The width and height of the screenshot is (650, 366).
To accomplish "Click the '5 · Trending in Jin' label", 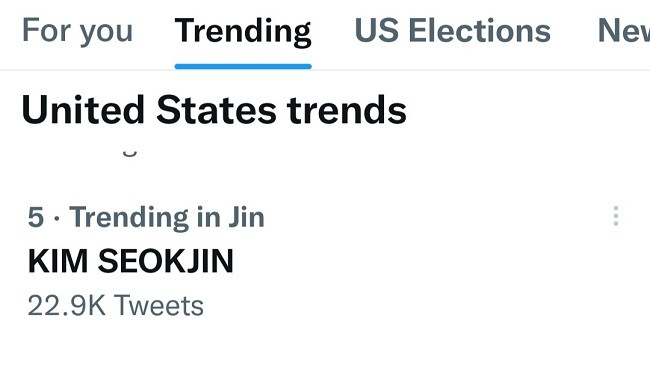I will [146, 217].
